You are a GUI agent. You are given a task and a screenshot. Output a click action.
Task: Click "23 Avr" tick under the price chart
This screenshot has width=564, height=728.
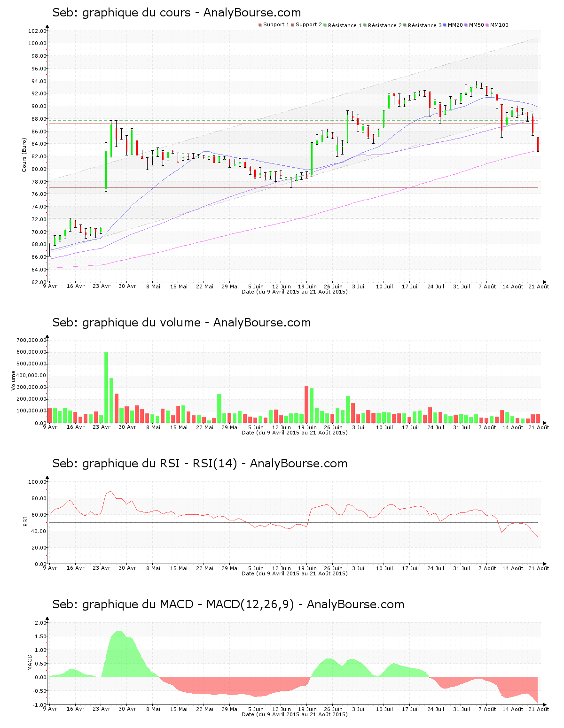[102, 286]
